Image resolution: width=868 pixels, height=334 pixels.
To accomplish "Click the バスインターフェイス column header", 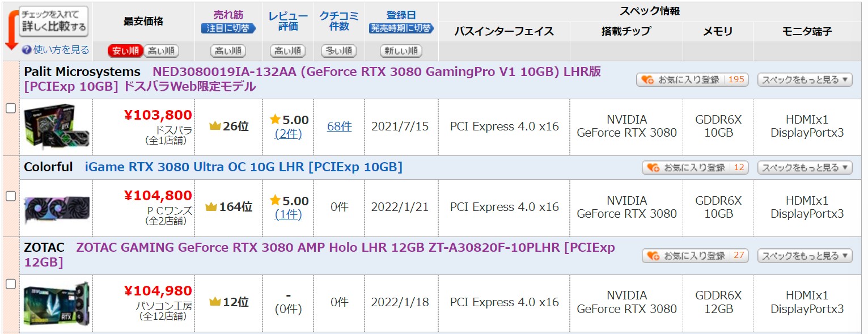I will click(x=504, y=32).
